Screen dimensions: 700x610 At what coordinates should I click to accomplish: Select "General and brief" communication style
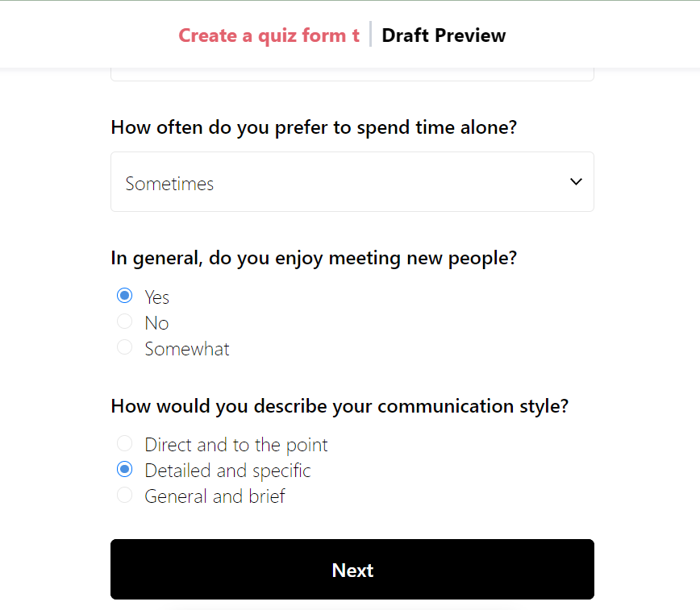click(x=124, y=494)
